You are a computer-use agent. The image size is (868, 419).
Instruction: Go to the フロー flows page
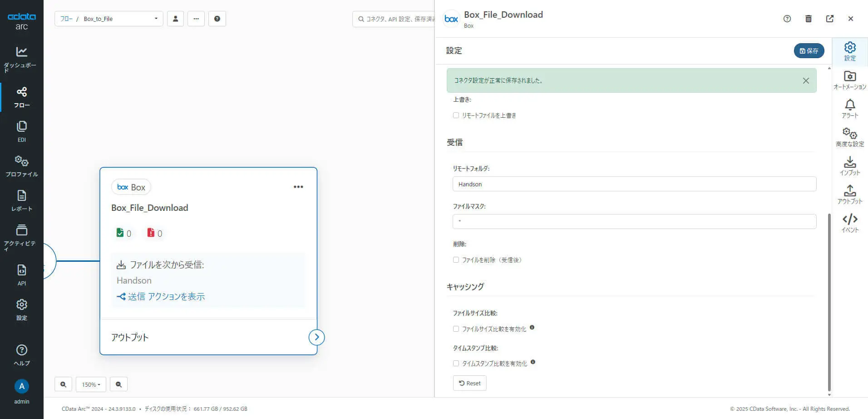click(x=21, y=97)
